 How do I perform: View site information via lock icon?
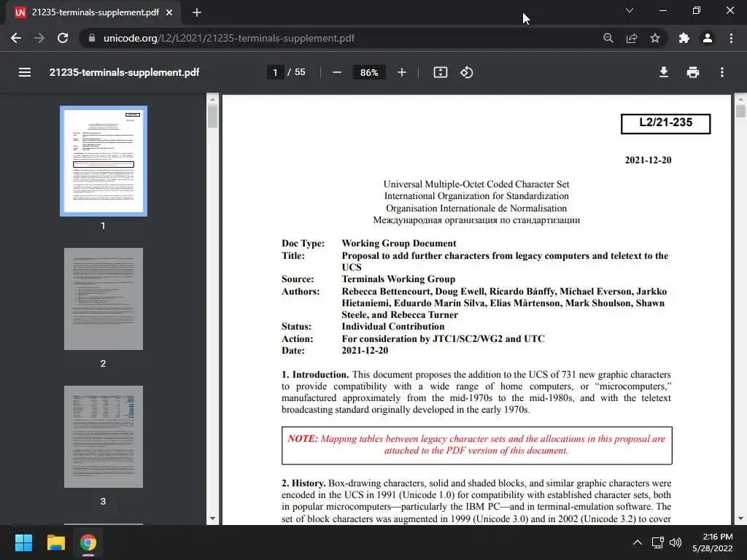pyautogui.click(x=91, y=38)
